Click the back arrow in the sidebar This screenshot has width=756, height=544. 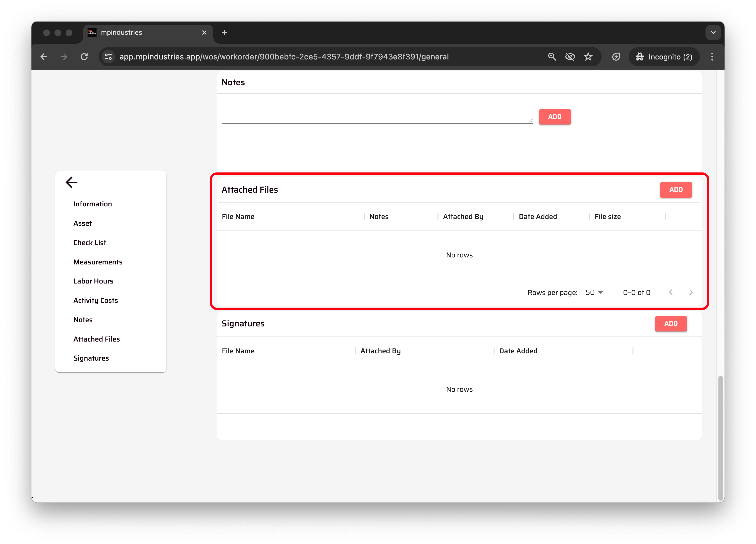[71, 182]
